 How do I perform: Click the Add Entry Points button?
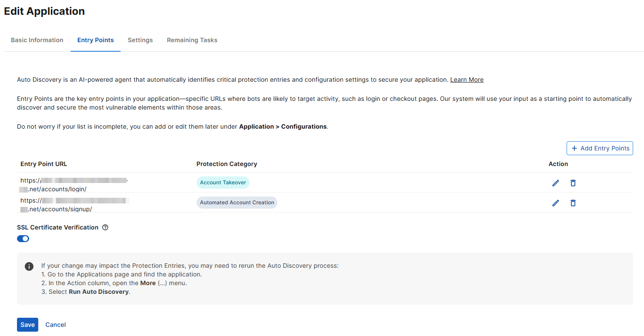click(x=600, y=148)
